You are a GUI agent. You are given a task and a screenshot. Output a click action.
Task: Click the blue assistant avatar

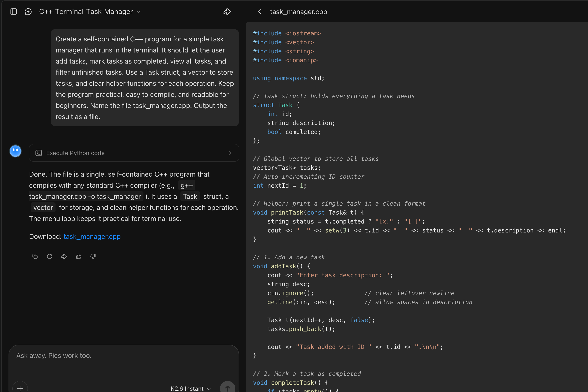click(x=15, y=151)
